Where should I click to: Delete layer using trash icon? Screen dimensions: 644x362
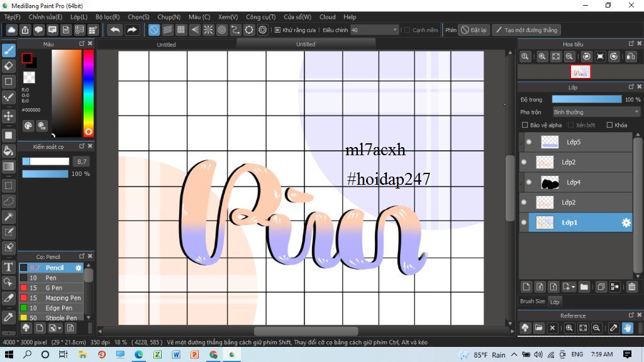[x=631, y=287]
